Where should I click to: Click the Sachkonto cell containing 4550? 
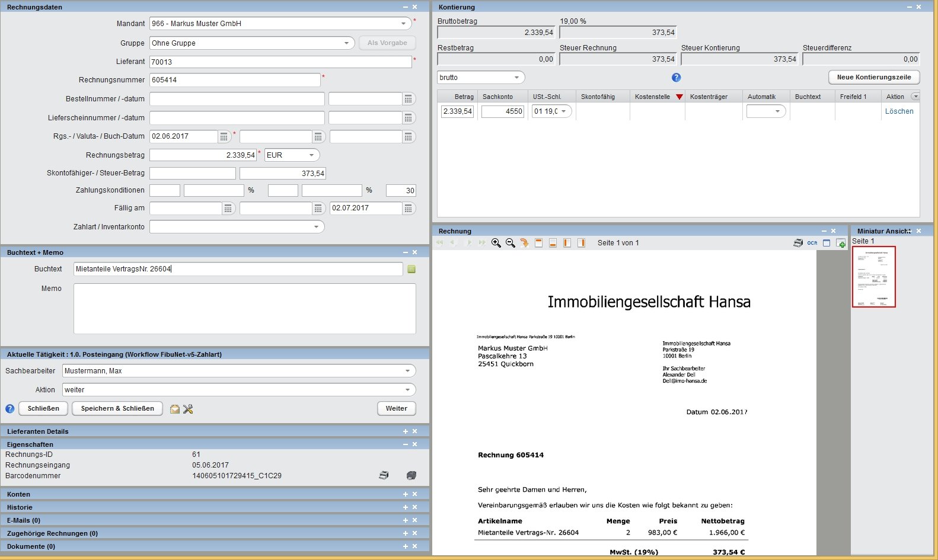click(503, 111)
